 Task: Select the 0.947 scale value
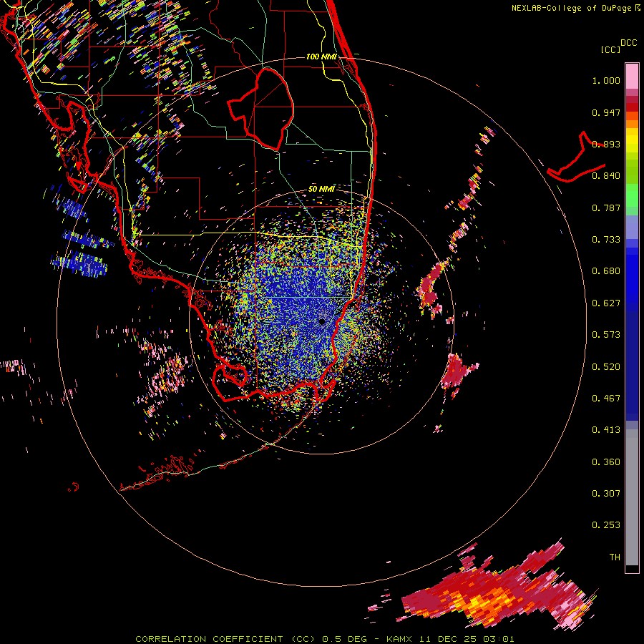point(606,112)
